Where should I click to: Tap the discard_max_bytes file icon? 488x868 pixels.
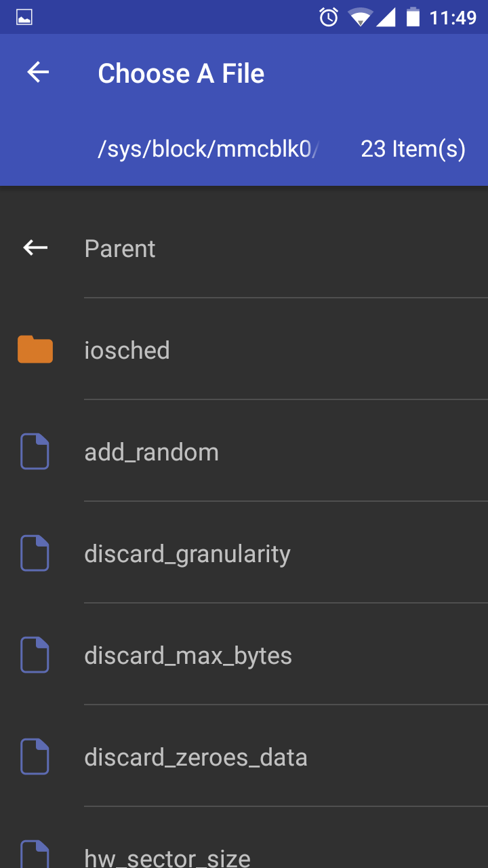[x=35, y=655]
